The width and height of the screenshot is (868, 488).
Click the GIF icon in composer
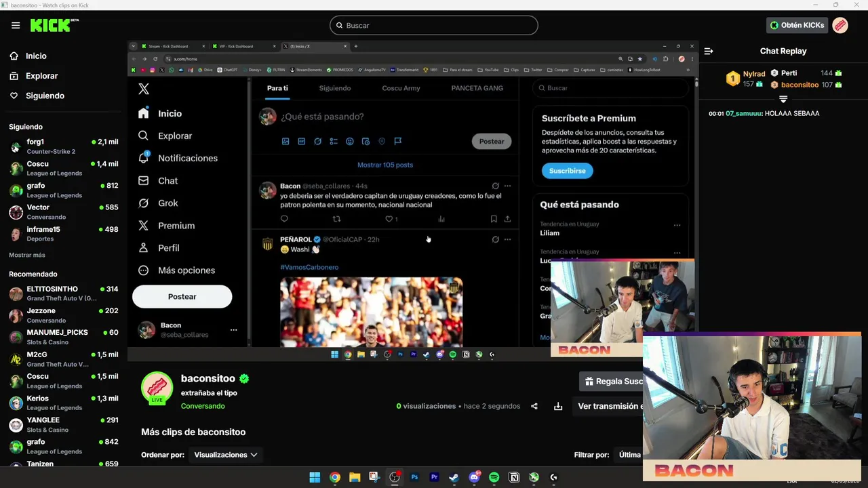(302, 142)
